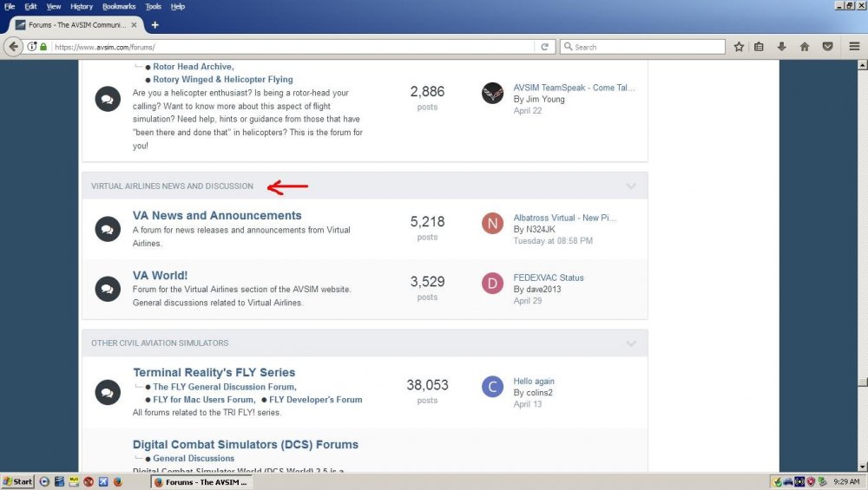Click the green padlock security icon
Image resolution: width=868 pixels, height=490 pixels.
(x=43, y=47)
